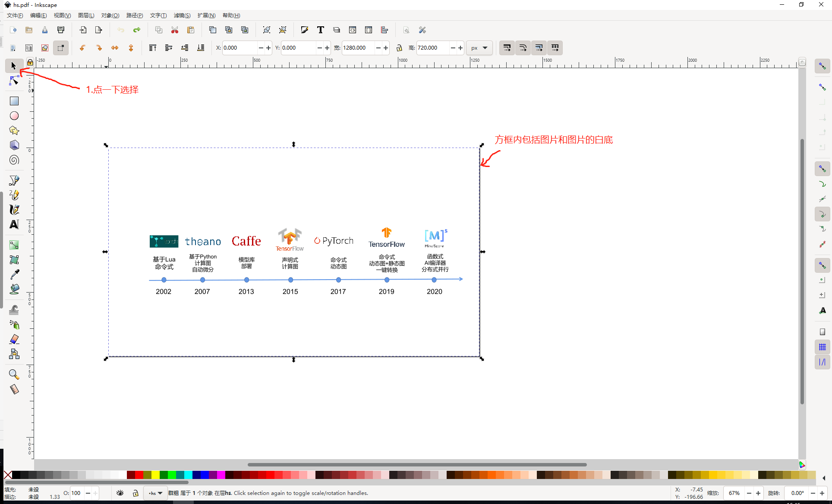Open the 路径(P) menu
This screenshot has width=832, height=504.
(x=135, y=16)
